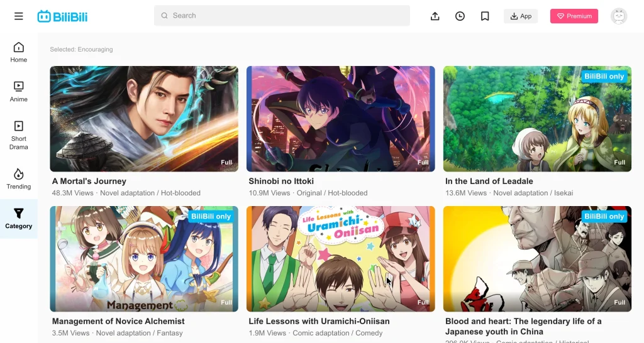Open Management of Novice Alchemist thumbnail
Image resolution: width=644 pixels, height=343 pixels.
144,259
